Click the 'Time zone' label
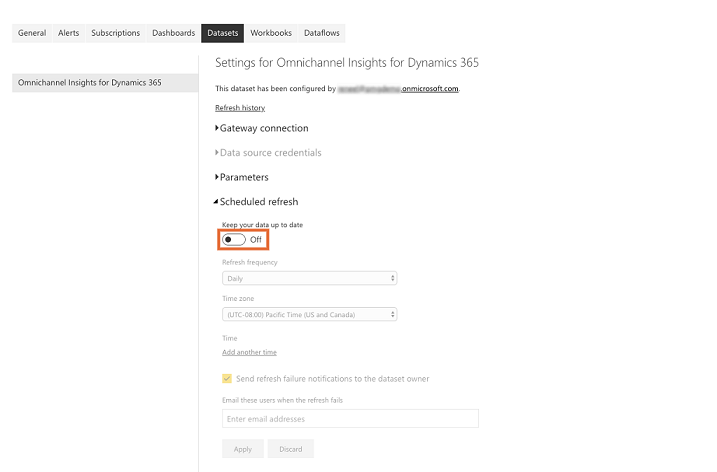This screenshot has width=717, height=472. click(x=238, y=298)
